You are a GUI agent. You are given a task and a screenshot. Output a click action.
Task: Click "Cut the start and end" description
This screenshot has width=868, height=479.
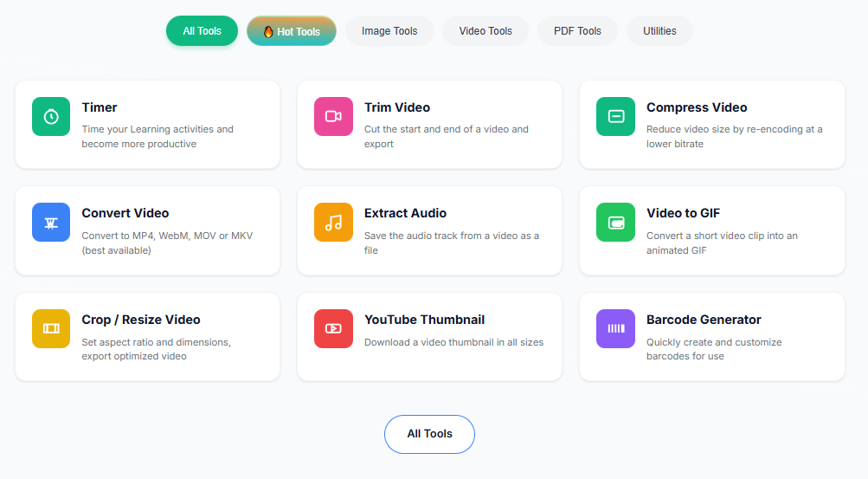[447, 136]
